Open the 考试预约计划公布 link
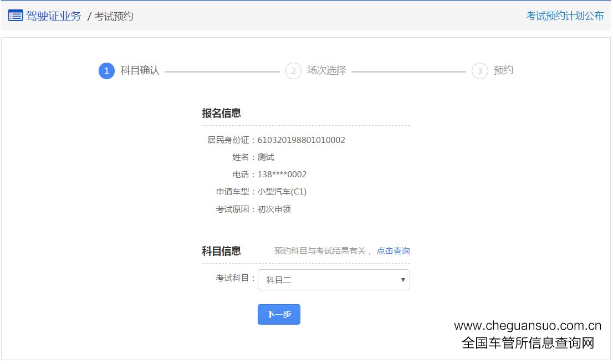The image size is (613, 364). tap(565, 16)
